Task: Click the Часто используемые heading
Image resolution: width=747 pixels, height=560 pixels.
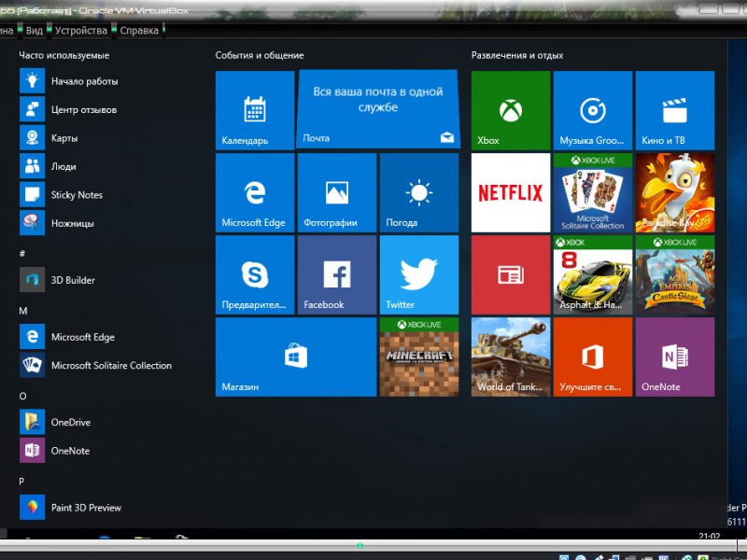Action: click(x=63, y=55)
